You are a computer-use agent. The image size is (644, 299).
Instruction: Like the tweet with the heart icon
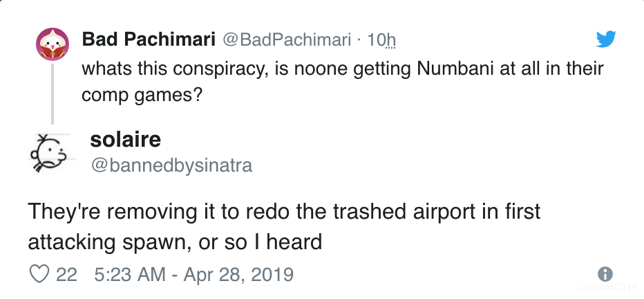38,274
